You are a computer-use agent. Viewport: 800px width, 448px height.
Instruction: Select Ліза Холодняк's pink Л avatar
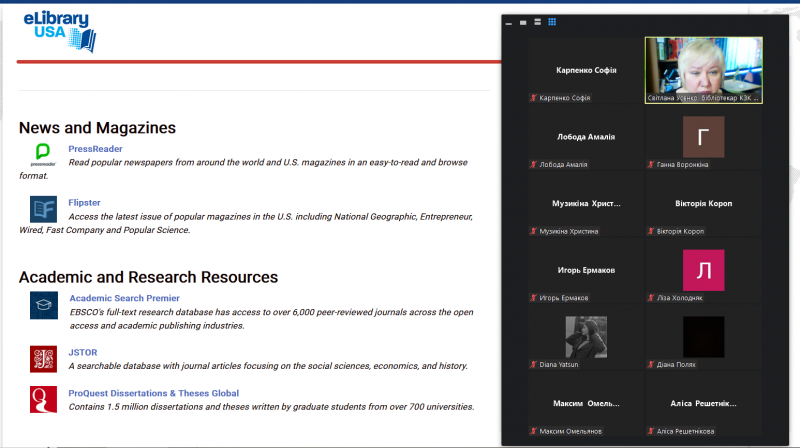click(x=704, y=270)
